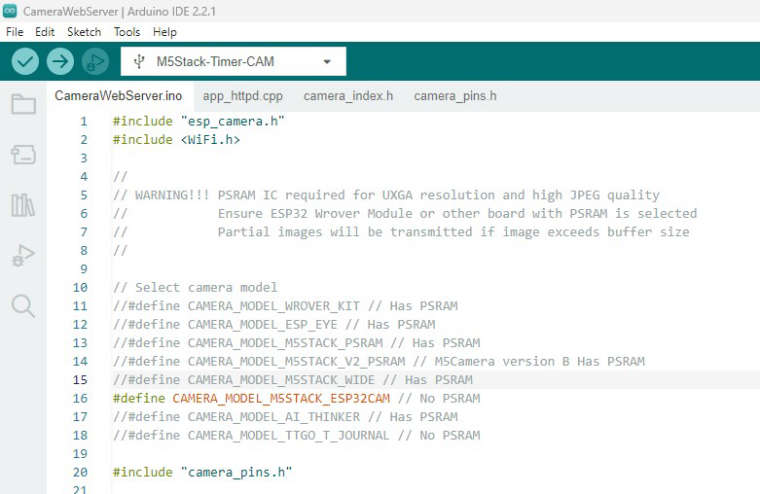Switch to the app_httpd.cpp tab
This screenshot has width=760, height=494.
pyautogui.click(x=243, y=96)
